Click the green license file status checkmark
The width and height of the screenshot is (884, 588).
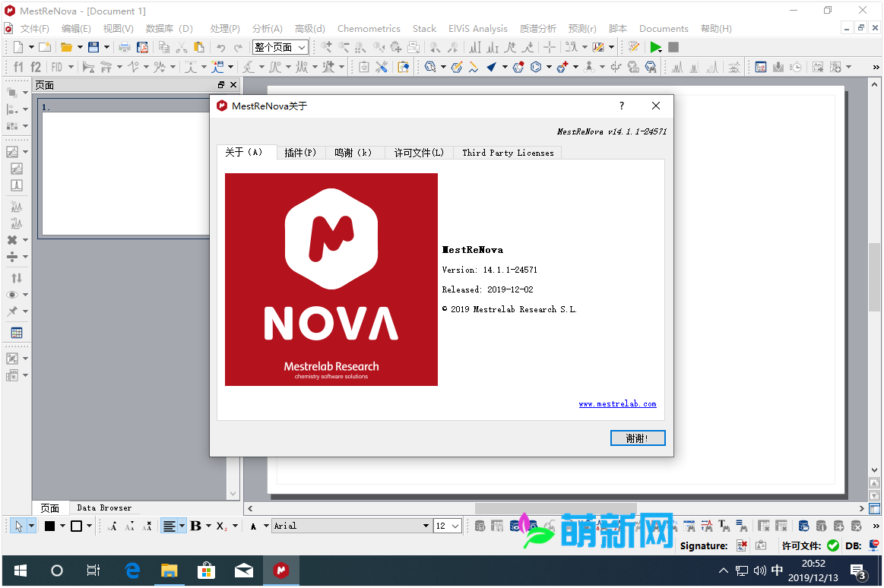pos(833,545)
